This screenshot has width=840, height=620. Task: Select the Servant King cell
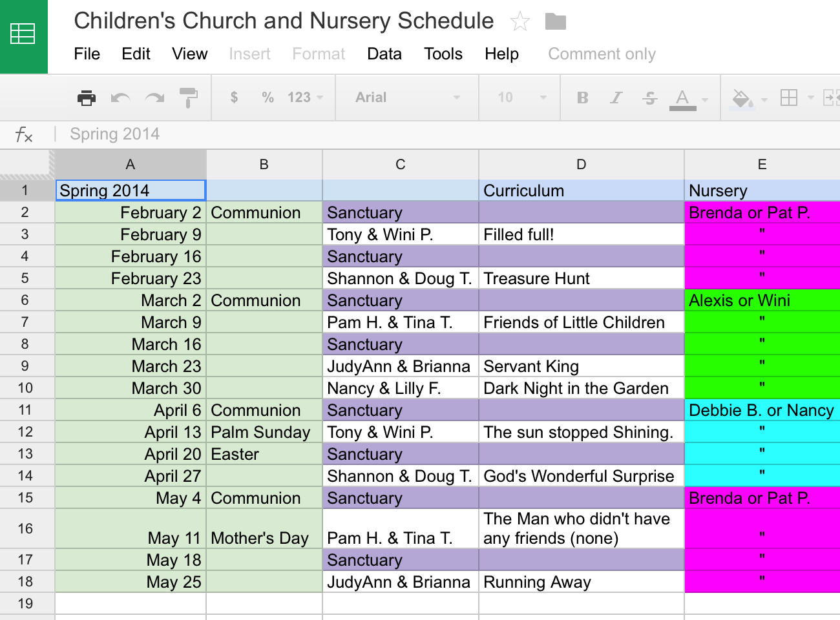[x=582, y=366]
